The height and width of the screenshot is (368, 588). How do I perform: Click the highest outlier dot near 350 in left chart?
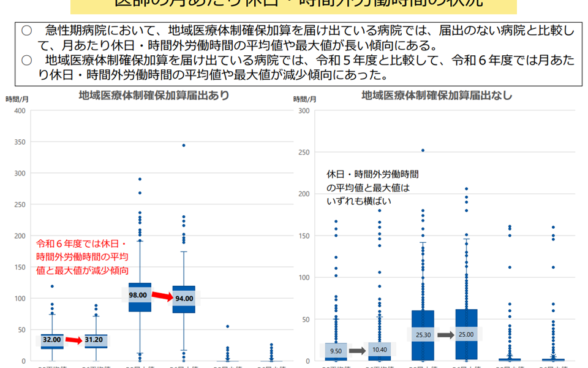183,145
